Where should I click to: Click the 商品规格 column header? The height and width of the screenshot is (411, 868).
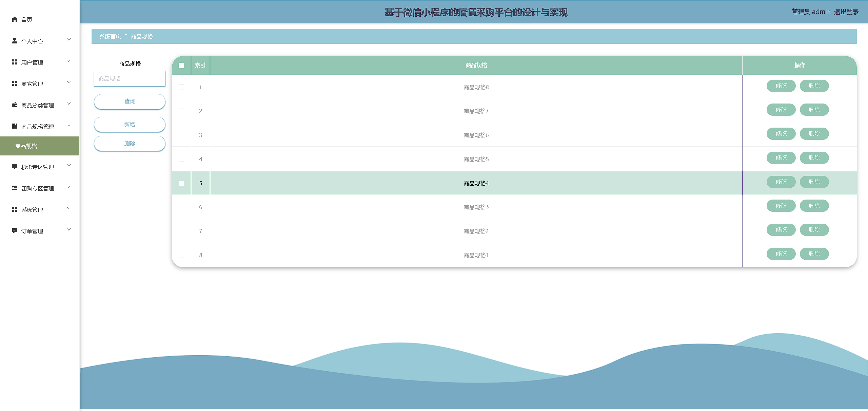(476, 65)
